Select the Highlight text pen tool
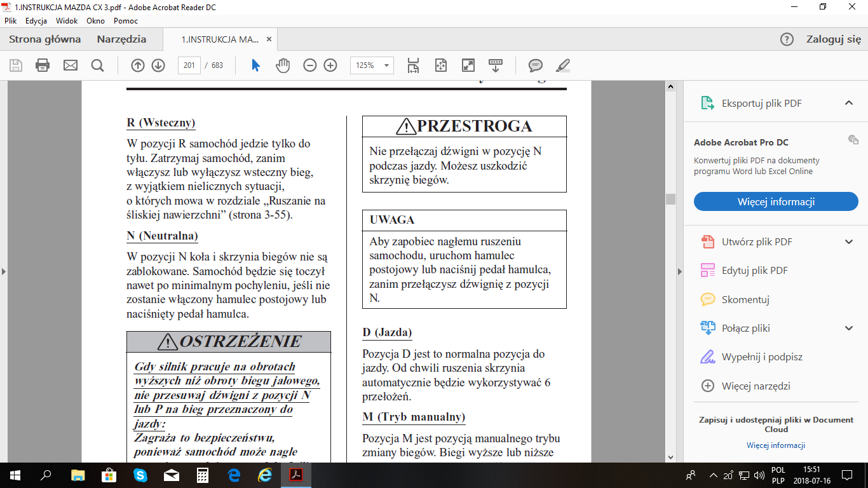The image size is (868, 488). [563, 65]
